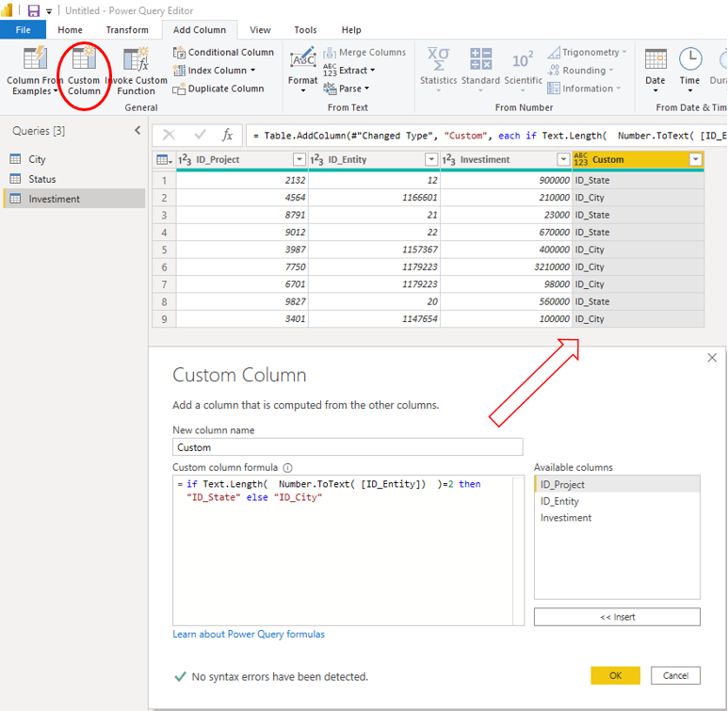Screen dimensions: 728x711
Task: Switch to the View tab
Action: point(260,30)
